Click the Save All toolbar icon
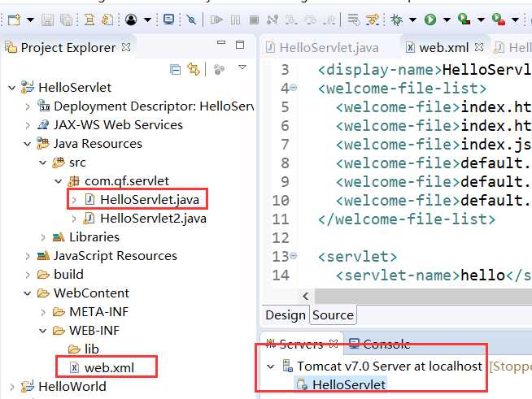Viewport: 532px width, 399px height. click(66, 20)
